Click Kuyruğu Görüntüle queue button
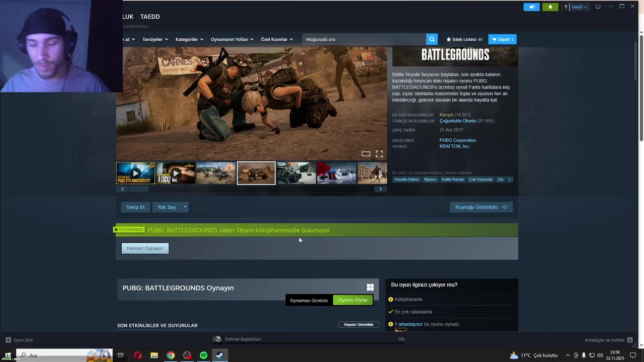The image size is (644, 362). (481, 207)
